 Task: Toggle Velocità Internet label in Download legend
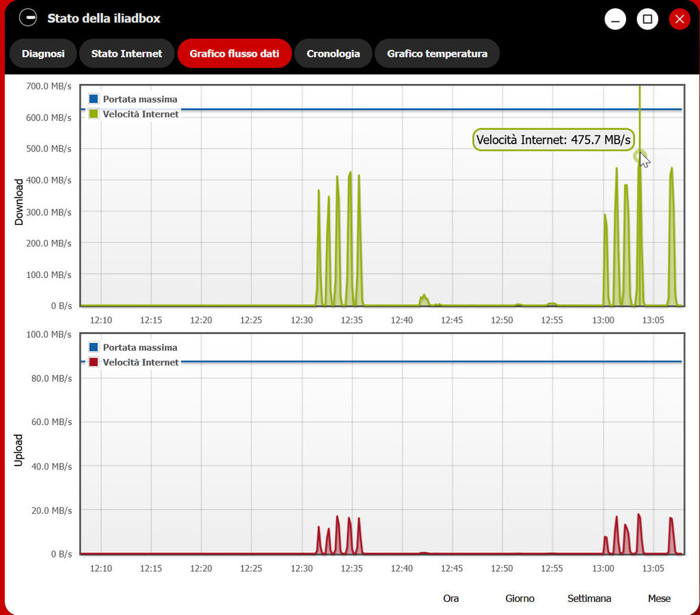coord(141,114)
